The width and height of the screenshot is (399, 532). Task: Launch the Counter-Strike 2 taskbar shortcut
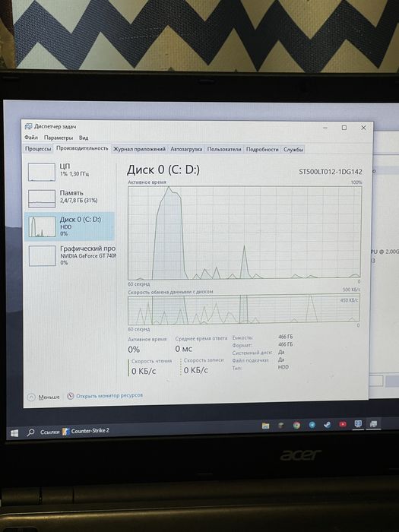(x=86, y=431)
